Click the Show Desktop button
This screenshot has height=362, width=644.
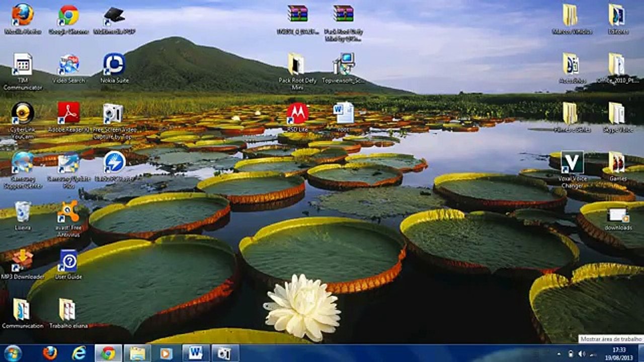point(640,353)
